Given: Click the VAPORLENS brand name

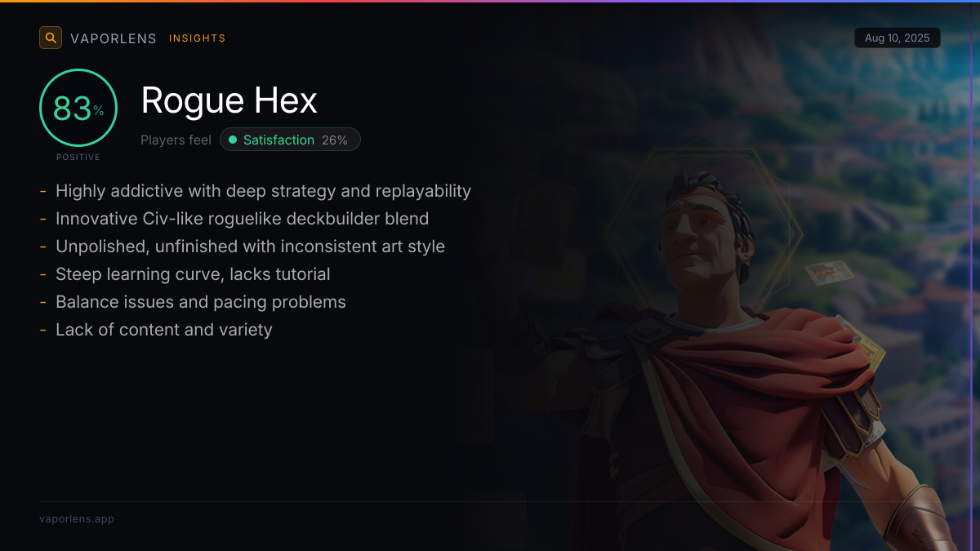Looking at the screenshot, I should (114, 38).
